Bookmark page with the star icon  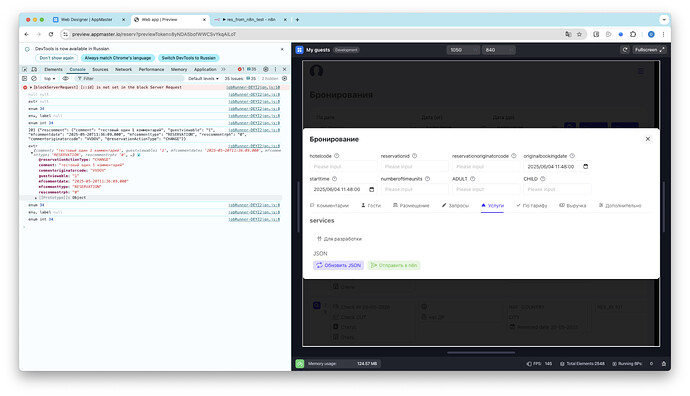point(580,34)
